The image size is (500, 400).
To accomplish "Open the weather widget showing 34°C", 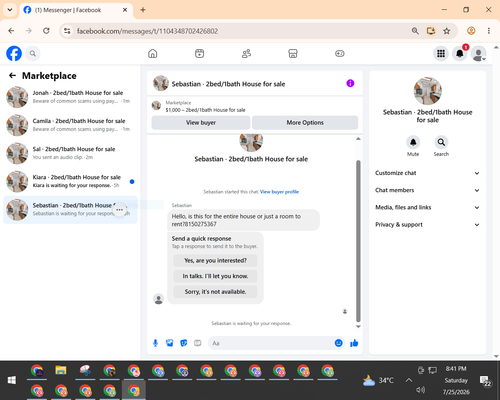I will (x=378, y=380).
